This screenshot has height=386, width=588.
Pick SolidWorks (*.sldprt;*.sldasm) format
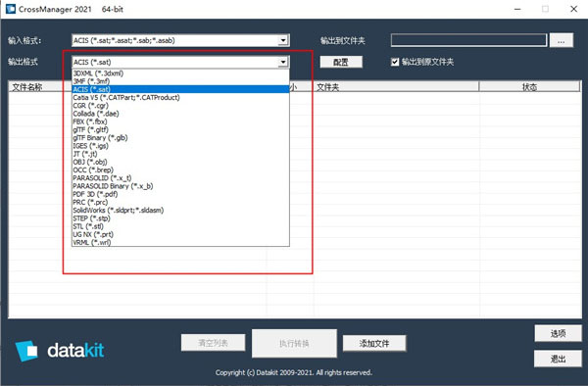[180, 211]
